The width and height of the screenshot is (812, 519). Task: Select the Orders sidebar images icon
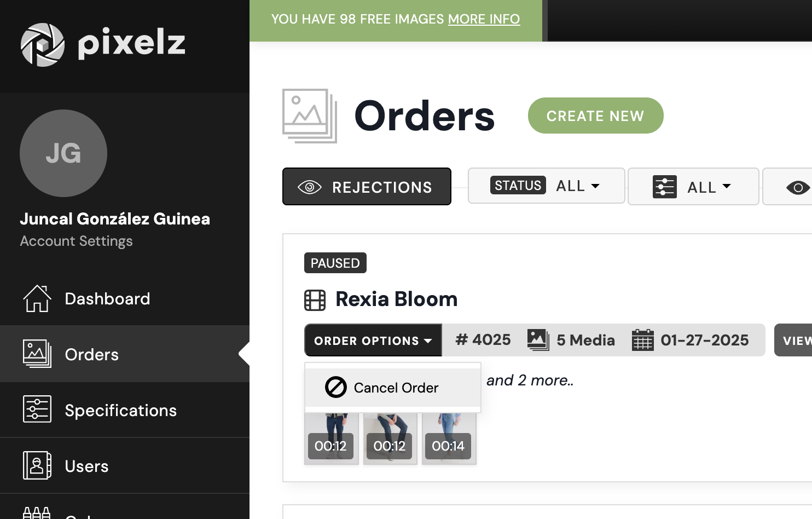point(37,354)
